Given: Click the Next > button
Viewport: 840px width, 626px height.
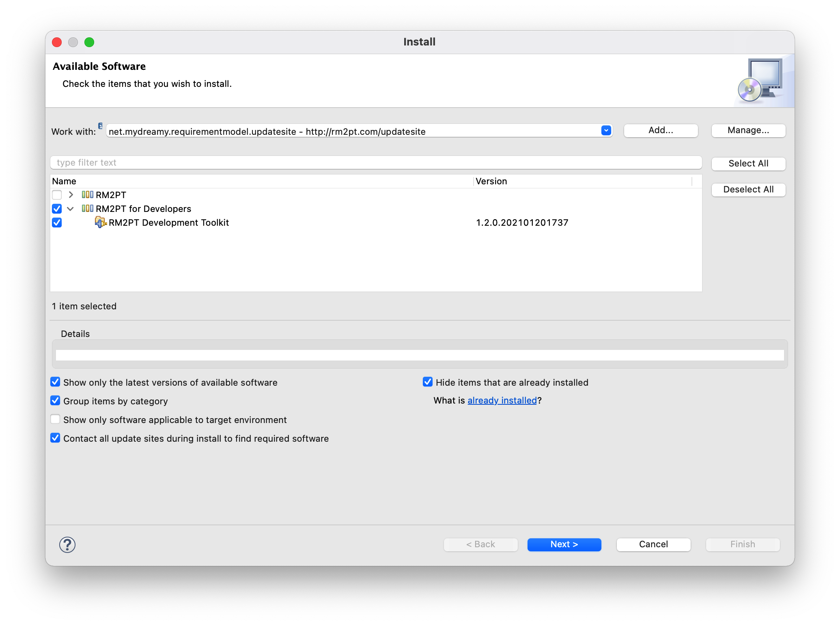Looking at the screenshot, I should click(564, 544).
